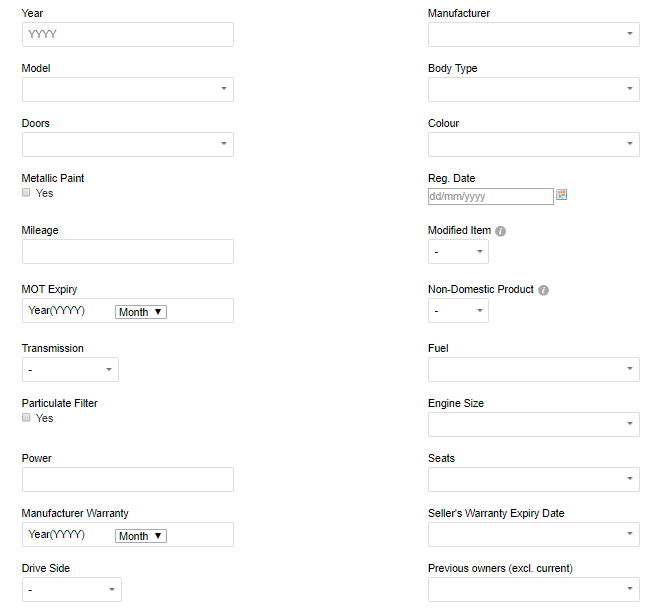Focus the Mileage text field
659x613 pixels.
tap(128, 252)
